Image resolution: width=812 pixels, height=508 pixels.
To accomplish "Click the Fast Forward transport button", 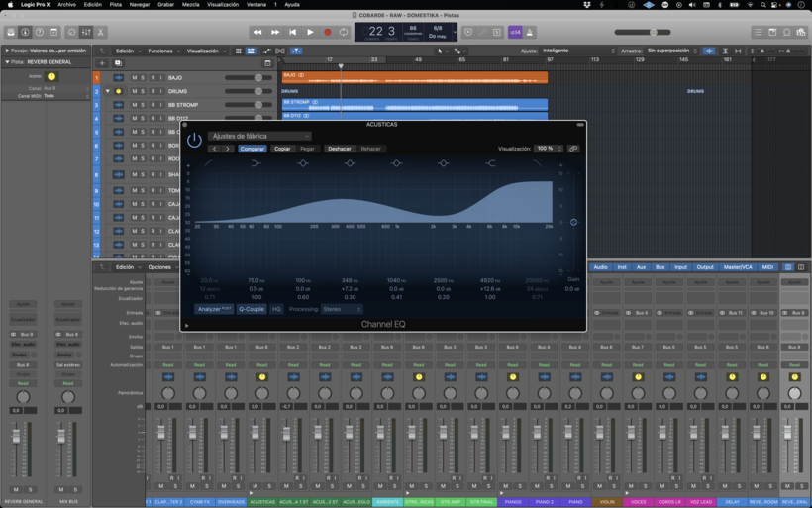I will point(275,32).
